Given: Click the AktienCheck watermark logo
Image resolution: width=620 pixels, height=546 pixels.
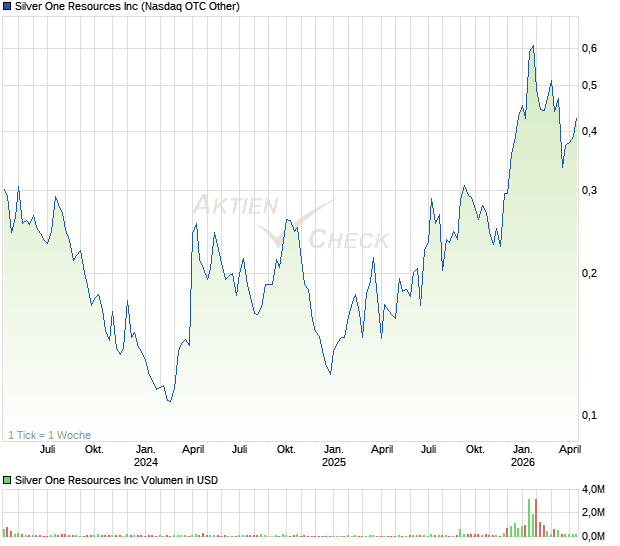Looking at the screenshot, I should coord(290,222).
